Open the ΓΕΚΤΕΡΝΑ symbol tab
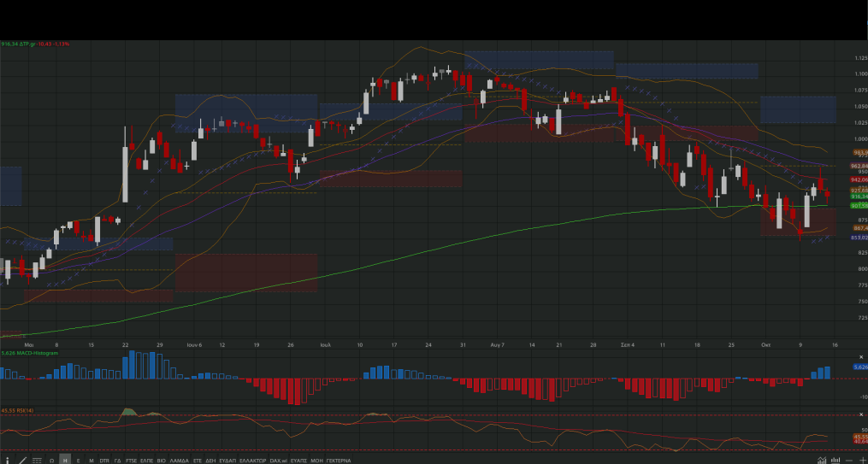Image resolution: width=868 pixels, height=464 pixels. tap(339, 460)
